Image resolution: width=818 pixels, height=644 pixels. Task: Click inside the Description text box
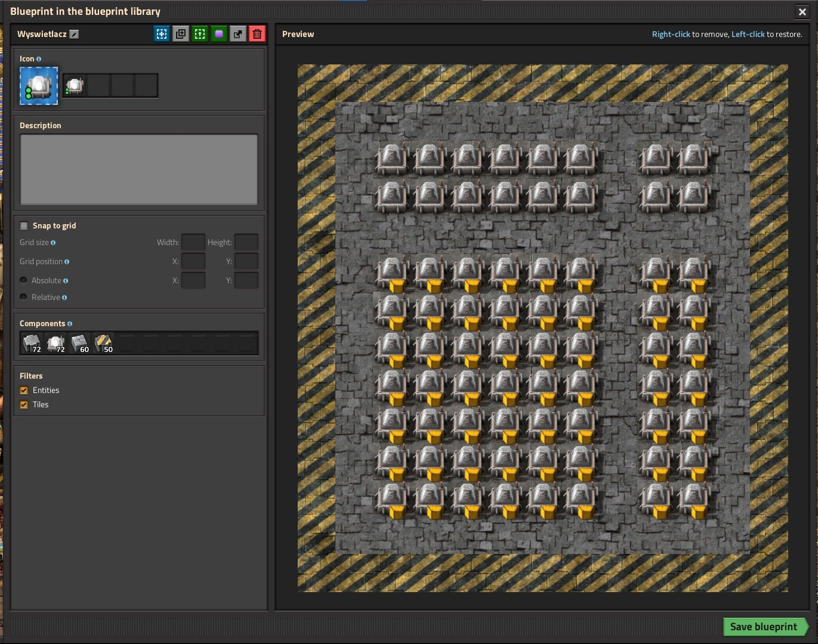pyautogui.click(x=139, y=169)
